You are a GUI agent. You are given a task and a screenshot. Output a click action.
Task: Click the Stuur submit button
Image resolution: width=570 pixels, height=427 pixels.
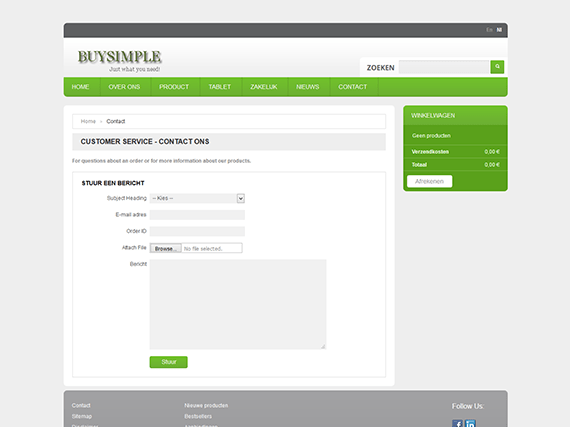[169, 362]
